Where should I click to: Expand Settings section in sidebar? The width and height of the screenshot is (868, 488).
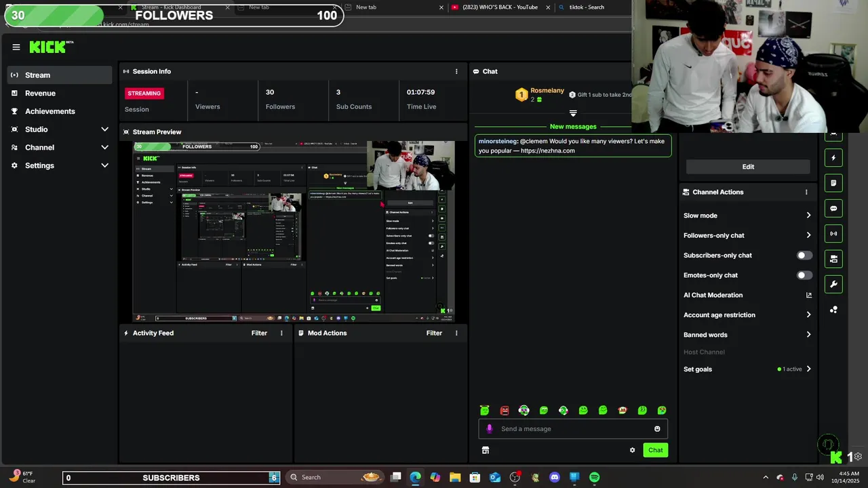tap(60, 165)
